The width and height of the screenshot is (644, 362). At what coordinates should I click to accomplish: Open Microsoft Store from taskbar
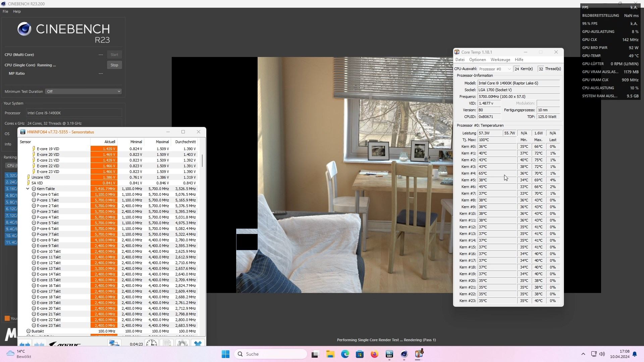point(360,354)
